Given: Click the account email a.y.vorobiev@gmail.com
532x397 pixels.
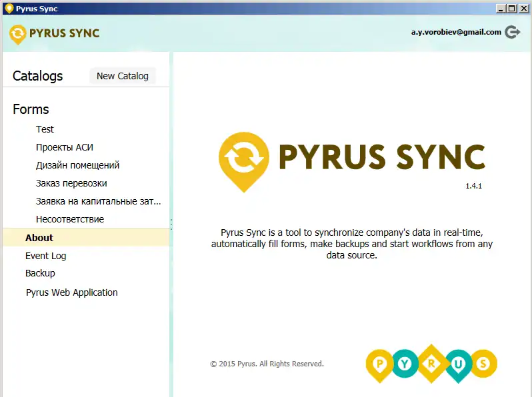Looking at the screenshot, I should coord(456,32).
